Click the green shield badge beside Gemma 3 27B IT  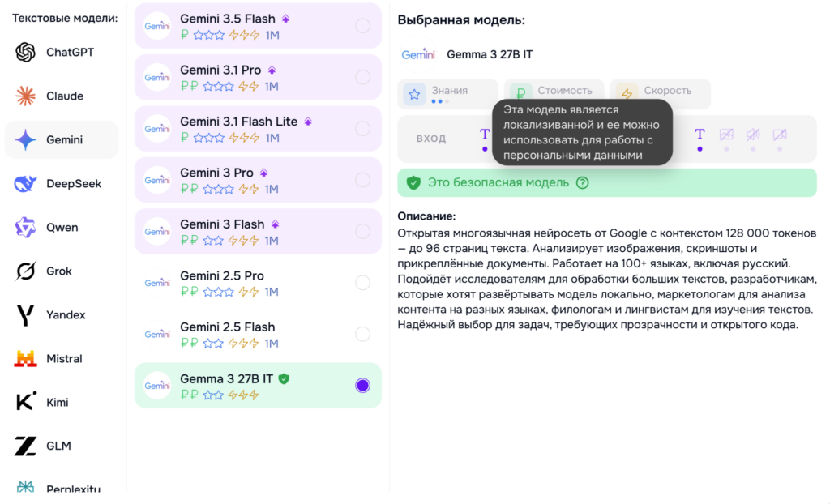pos(285,378)
